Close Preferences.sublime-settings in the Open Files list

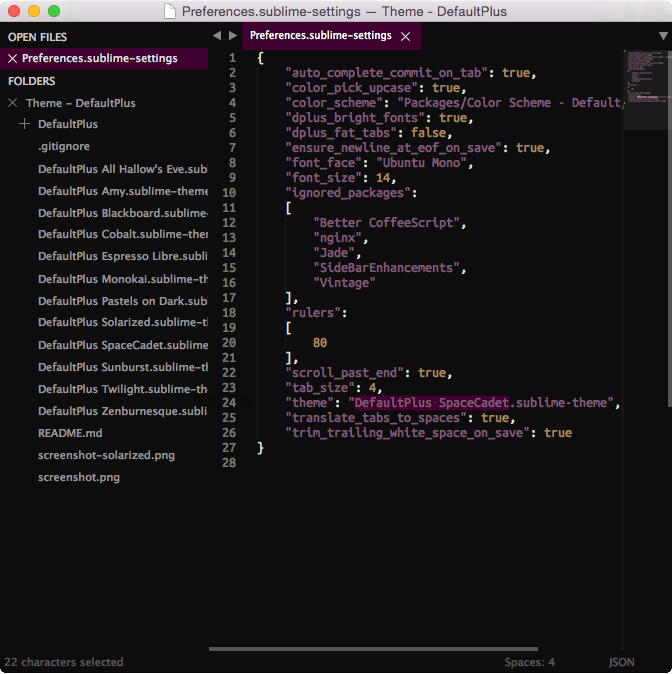click(x=12, y=58)
